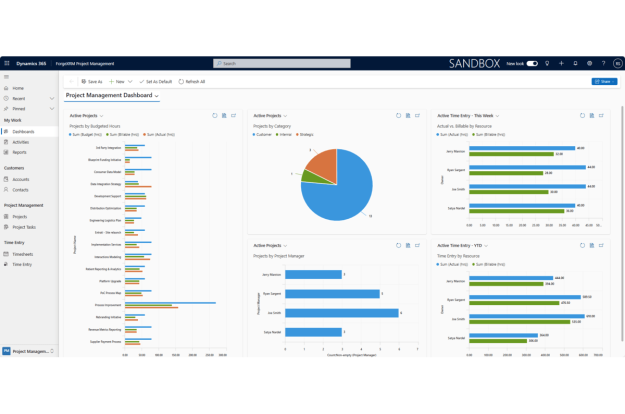625x414 pixels.
Task: Open the lightbulb assistant icon
Action: tap(547, 63)
